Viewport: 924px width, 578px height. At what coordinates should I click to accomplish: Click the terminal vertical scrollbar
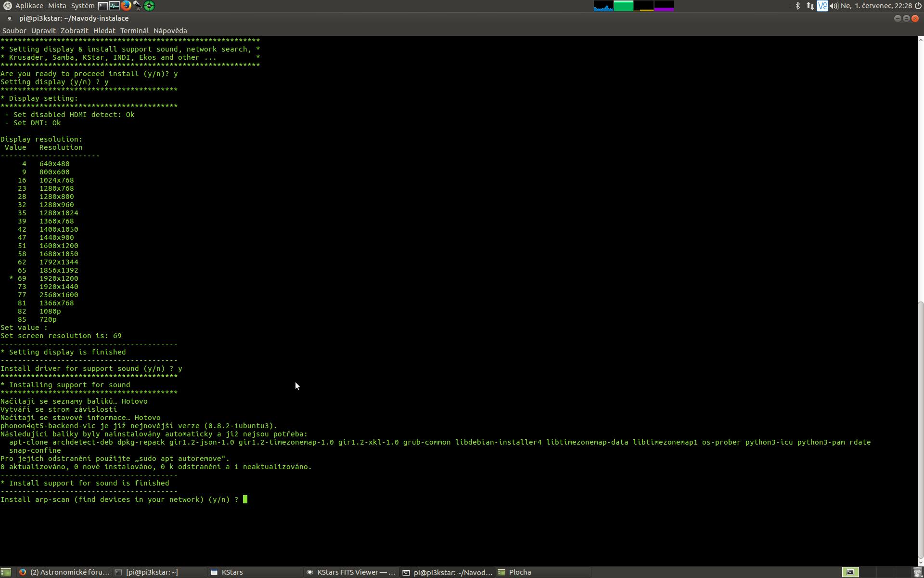(921, 429)
